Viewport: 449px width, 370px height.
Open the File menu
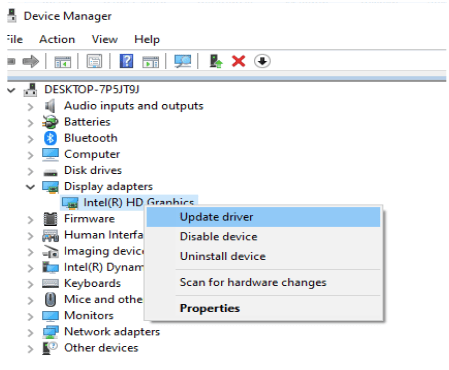15,39
